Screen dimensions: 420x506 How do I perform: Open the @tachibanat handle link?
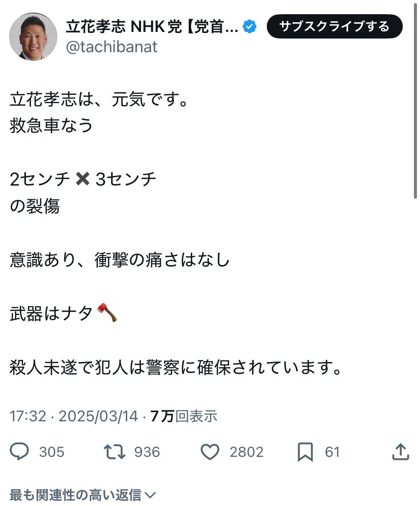click(112, 47)
